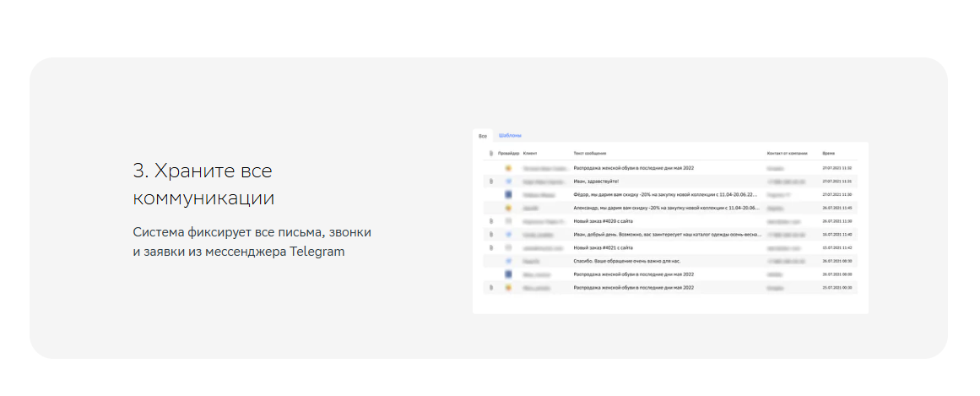Click the time cell "26.07.2021 08:00"
980x396 pixels.
click(x=837, y=274)
